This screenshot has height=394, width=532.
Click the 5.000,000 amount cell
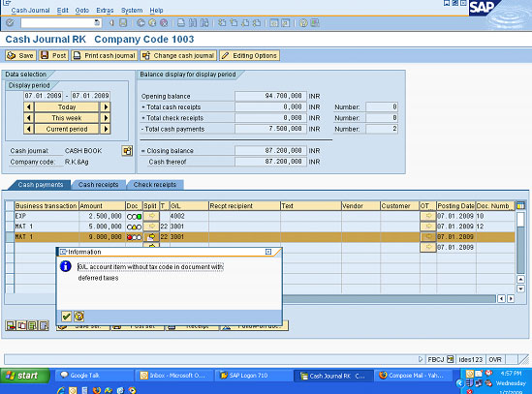pyautogui.click(x=102, y=227)
